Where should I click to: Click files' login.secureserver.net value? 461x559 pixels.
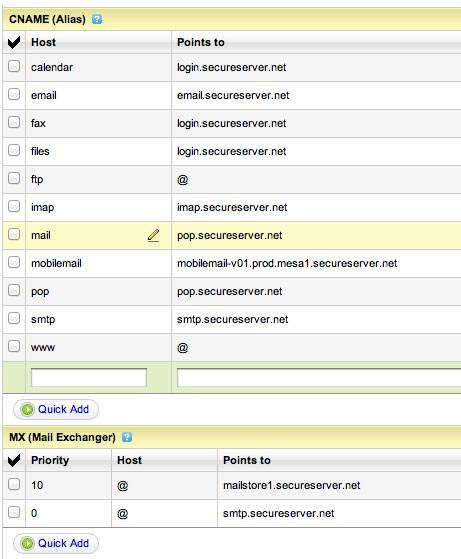pyautogui.click(x=232, y=151)
